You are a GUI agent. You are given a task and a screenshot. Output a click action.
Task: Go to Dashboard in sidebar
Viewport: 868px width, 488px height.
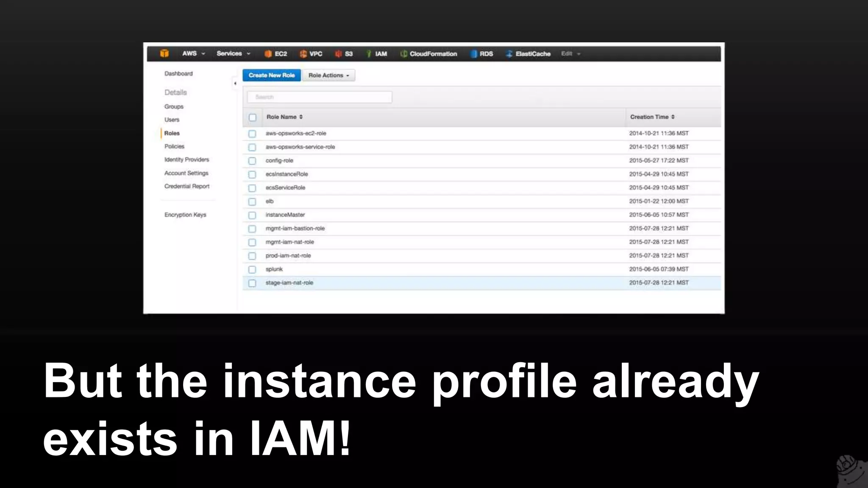click(178, 73)
